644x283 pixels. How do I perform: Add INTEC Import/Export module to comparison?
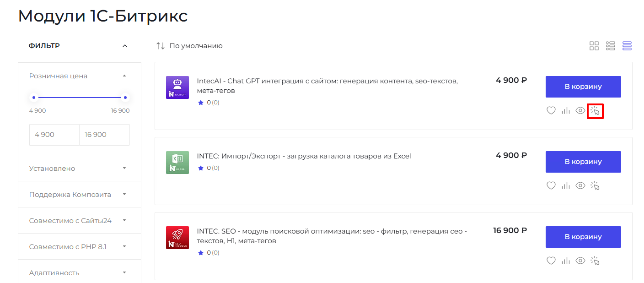pyautogui.click(x=566, y=185)
